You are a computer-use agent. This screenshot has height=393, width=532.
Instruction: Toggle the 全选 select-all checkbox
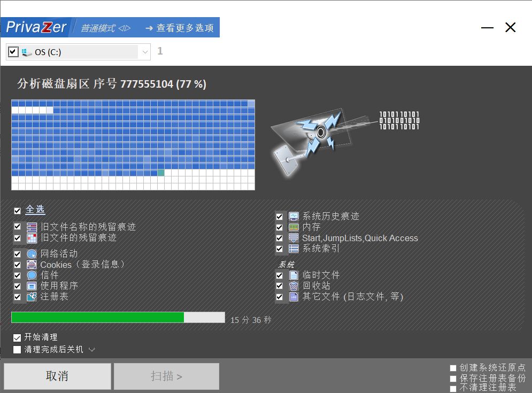coord(17,211)
